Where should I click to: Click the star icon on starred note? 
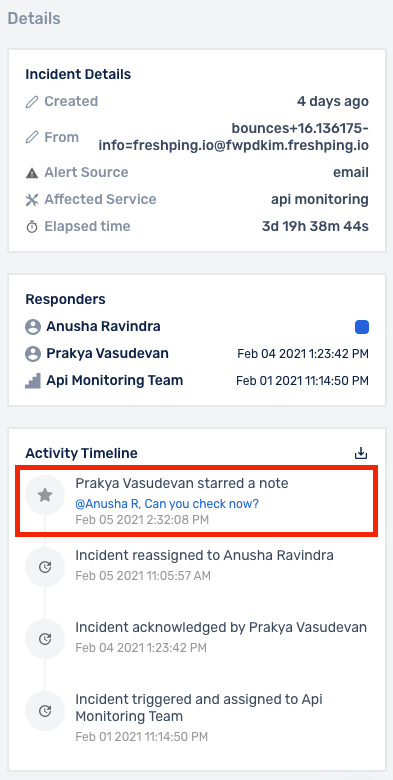tap(45, 495)
